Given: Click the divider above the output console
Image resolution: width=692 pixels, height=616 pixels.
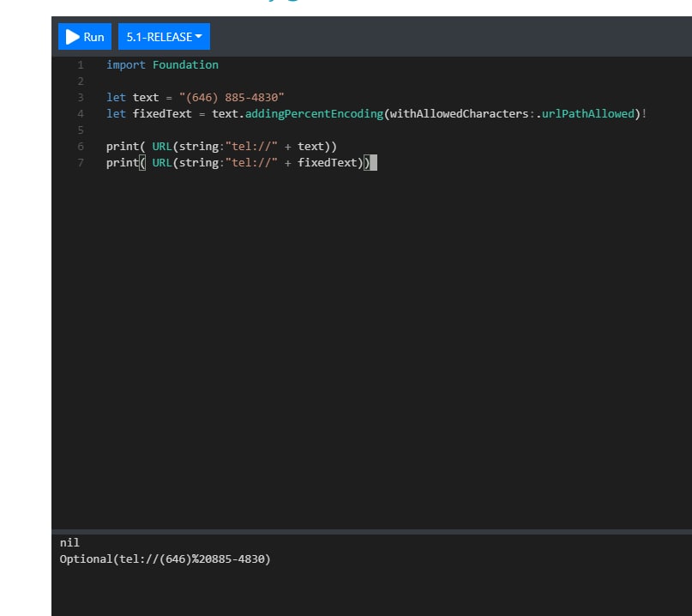Looking at the screenshot, I should click(x=371, y=532).
